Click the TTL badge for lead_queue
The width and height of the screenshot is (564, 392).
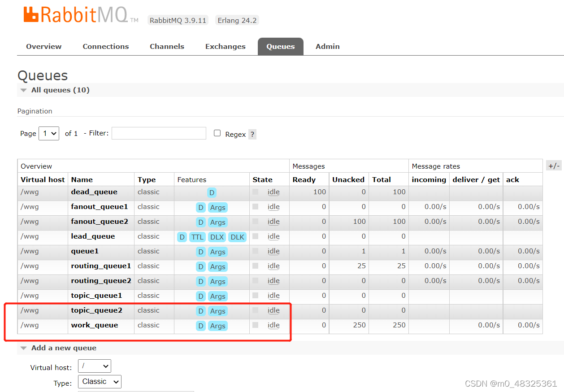(197, 237)
